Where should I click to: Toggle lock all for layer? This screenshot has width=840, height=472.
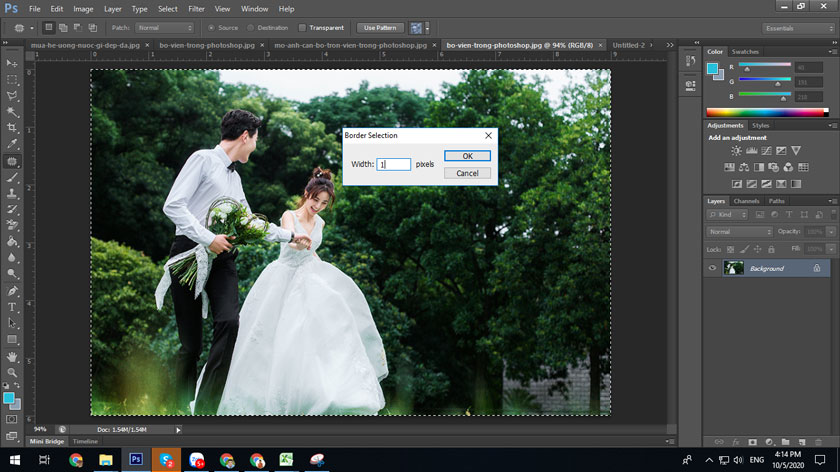click(771, 250)
